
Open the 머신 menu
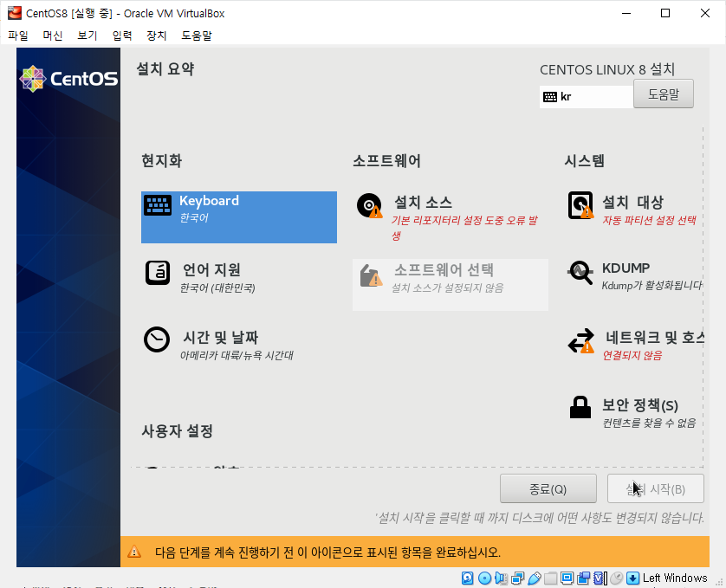pyautogui.click(x=53, y=36)
